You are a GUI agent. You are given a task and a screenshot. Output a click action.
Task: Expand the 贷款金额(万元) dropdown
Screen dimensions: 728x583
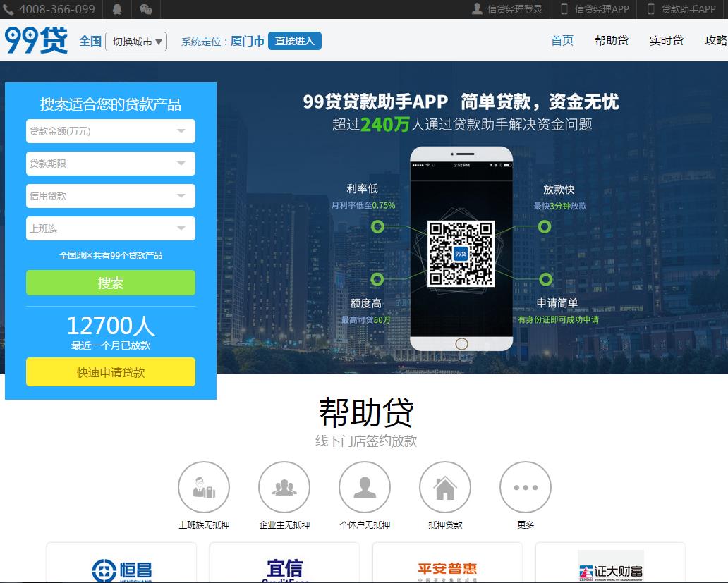click(x=111, y=131)
